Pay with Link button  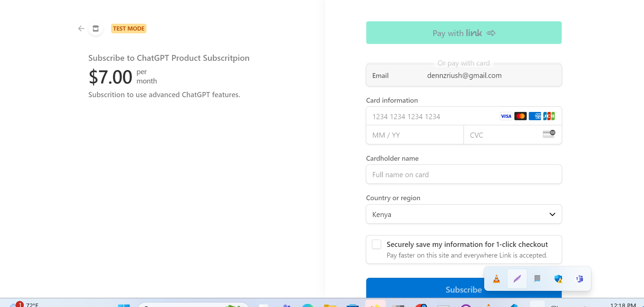(464, 33)
